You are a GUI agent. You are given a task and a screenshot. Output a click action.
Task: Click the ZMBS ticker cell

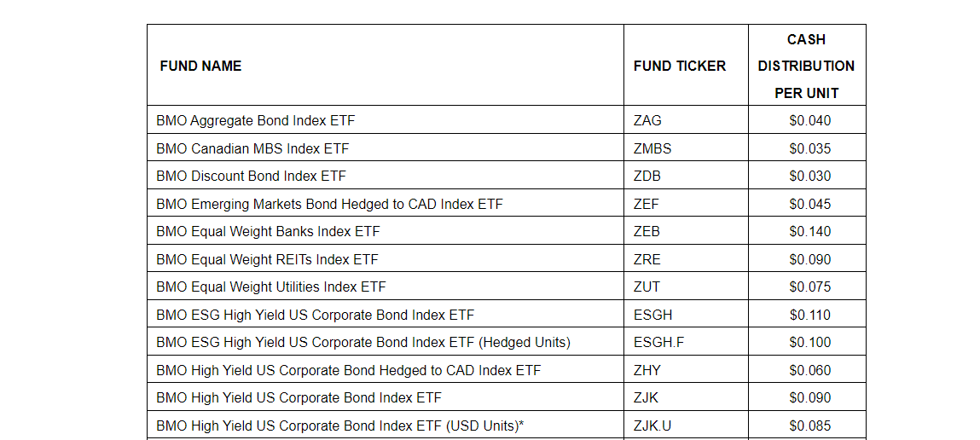pos(652,148)
